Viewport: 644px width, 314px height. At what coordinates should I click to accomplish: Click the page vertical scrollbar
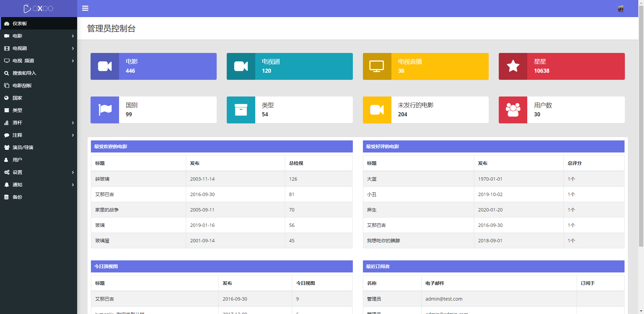pos(641,134)
